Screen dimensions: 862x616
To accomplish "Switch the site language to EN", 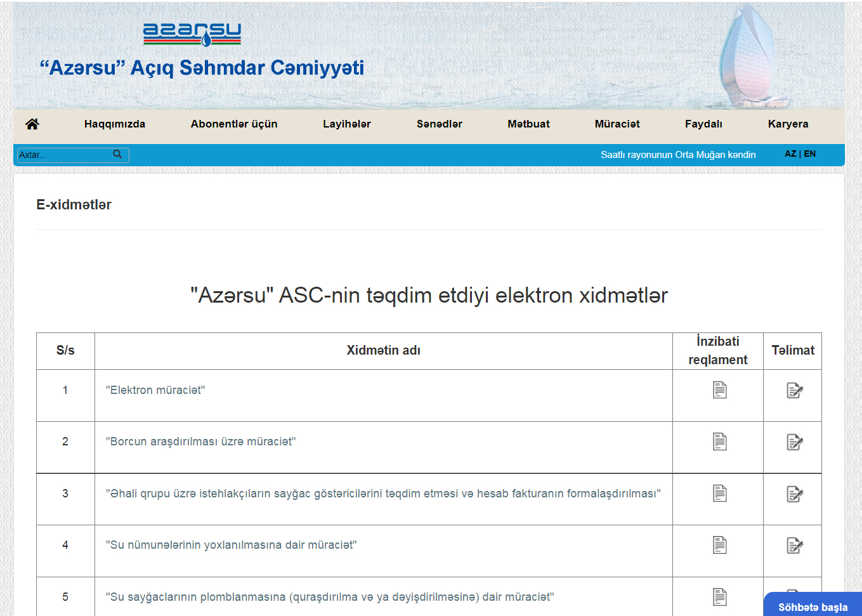I will [810, 154].
